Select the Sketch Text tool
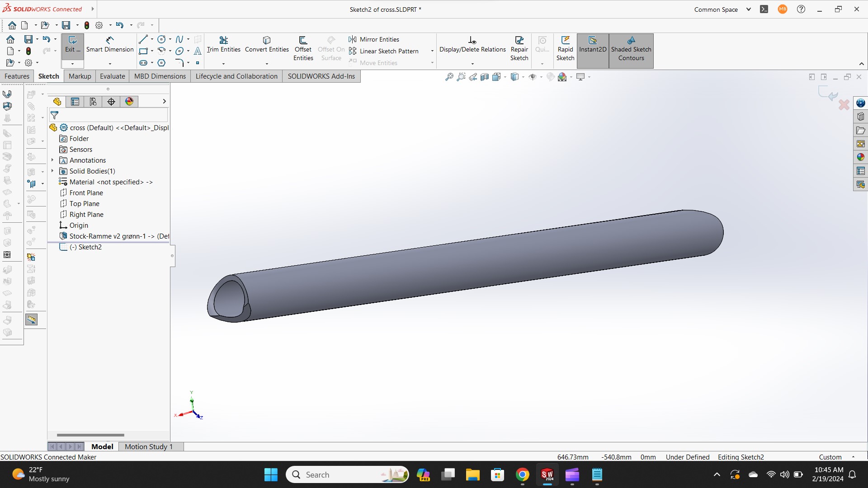Viewport: 868px width, 488px height. 198,51
